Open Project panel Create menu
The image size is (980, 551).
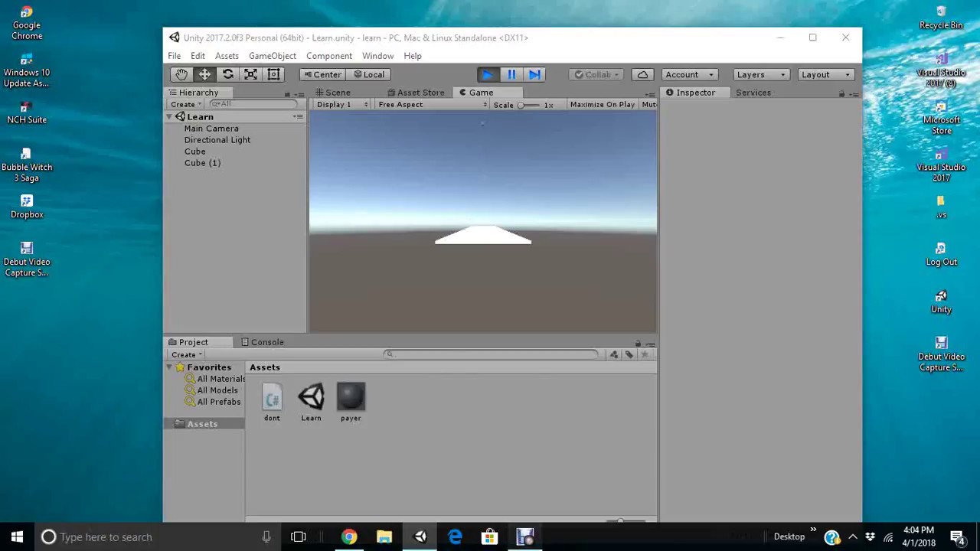tap(186, 354)
